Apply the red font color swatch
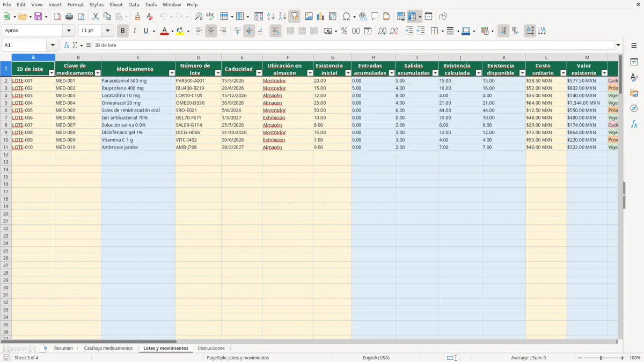 pyautogui.click(x=164, y=31)
